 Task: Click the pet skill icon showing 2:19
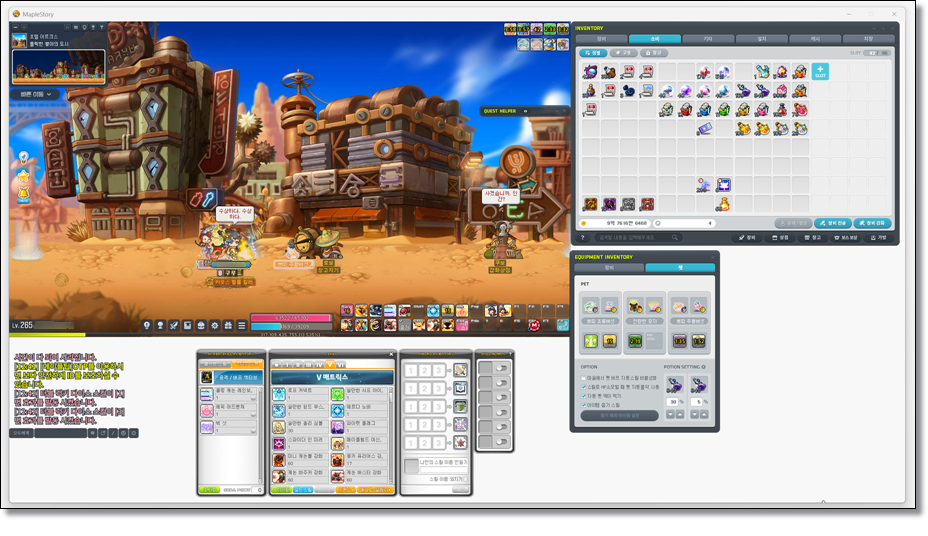click(635, 341)
